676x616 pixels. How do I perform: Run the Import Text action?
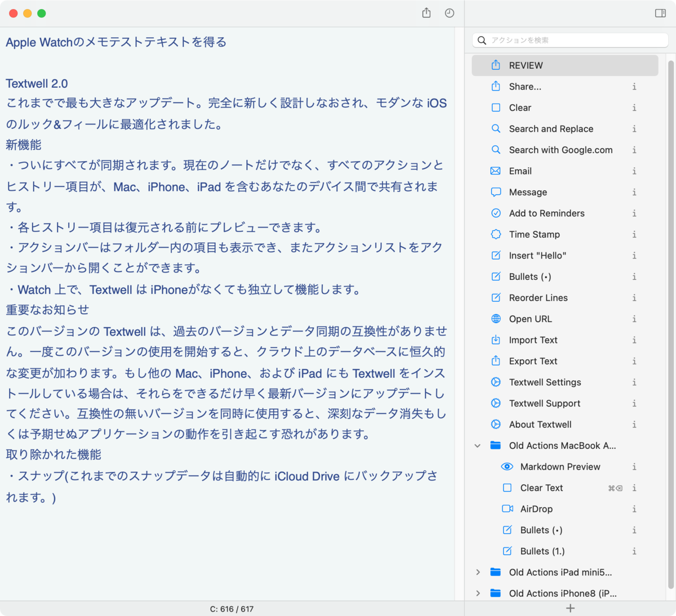pos(565,340)
